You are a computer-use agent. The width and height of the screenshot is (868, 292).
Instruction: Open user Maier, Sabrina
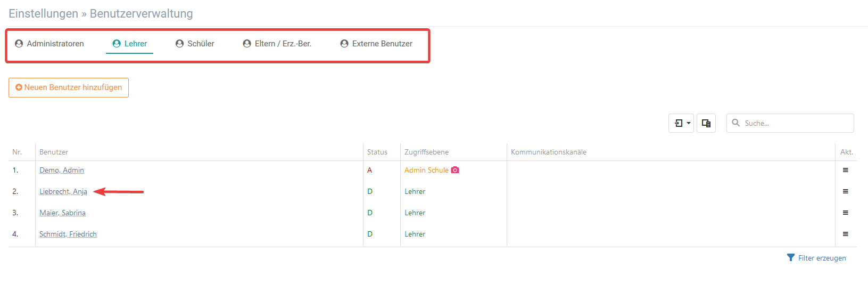click(x=62, y=213)
